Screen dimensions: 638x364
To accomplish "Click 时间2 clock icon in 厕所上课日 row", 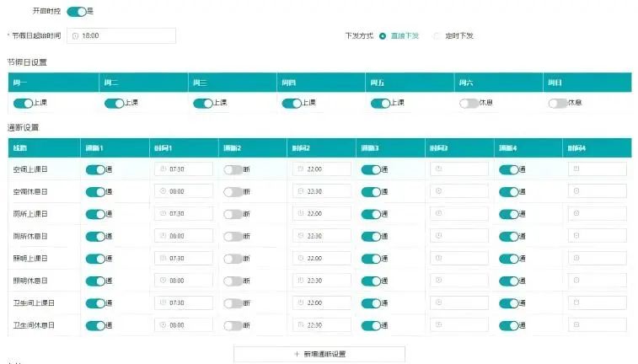I will click(301, 213).
